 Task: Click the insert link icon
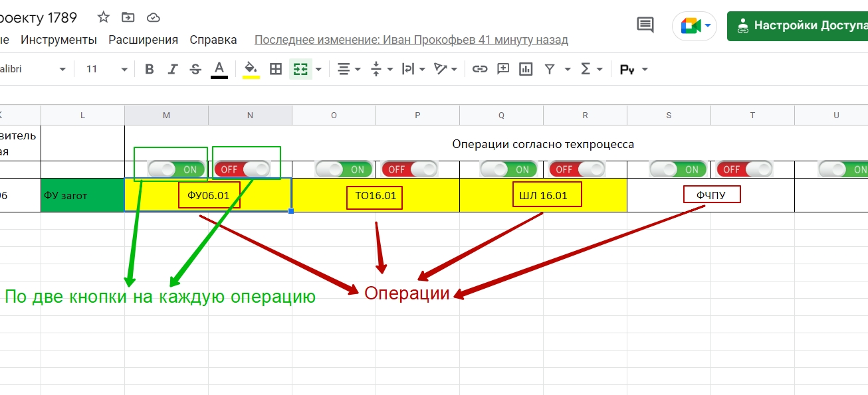coord(480,69)
